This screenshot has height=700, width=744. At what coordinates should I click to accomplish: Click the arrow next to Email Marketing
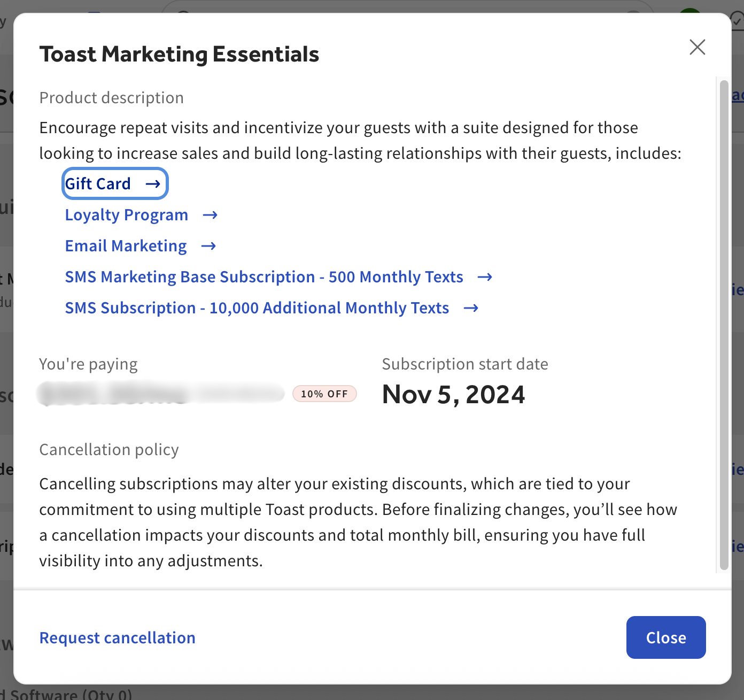tap(208, 246)
